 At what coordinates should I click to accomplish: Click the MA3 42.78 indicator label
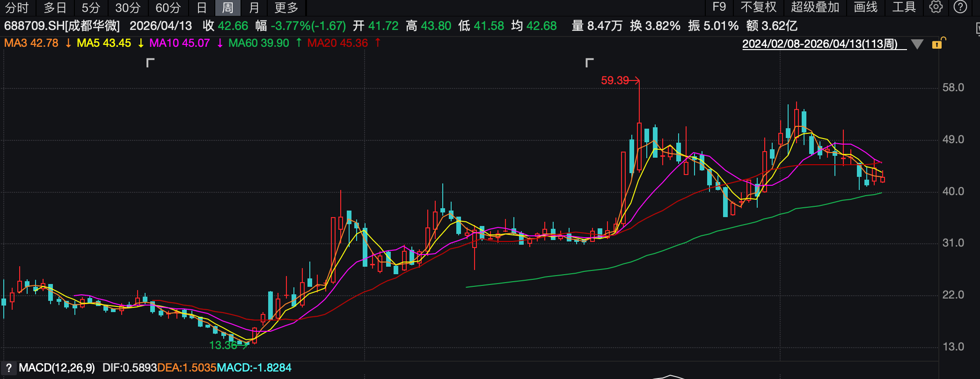(x=31, y=43)
